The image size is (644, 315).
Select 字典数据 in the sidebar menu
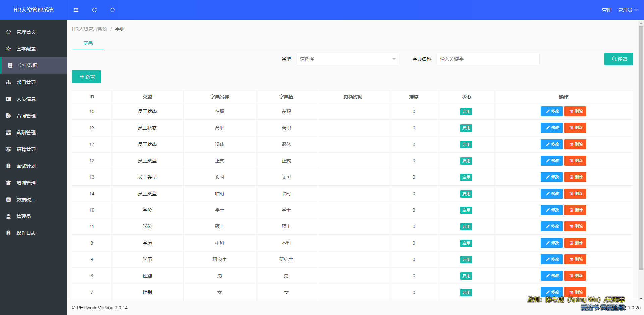coord(28,65)
